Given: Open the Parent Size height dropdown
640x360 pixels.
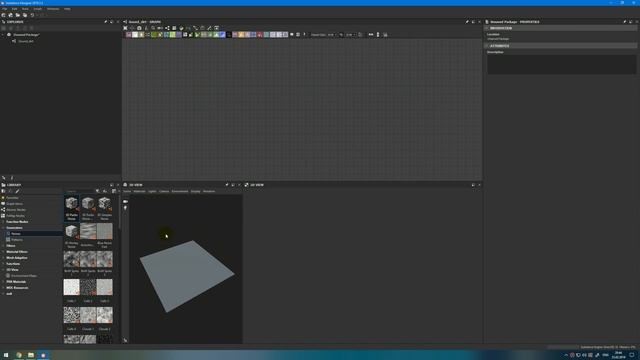Looking at the screenshot, I should (351, 35).
